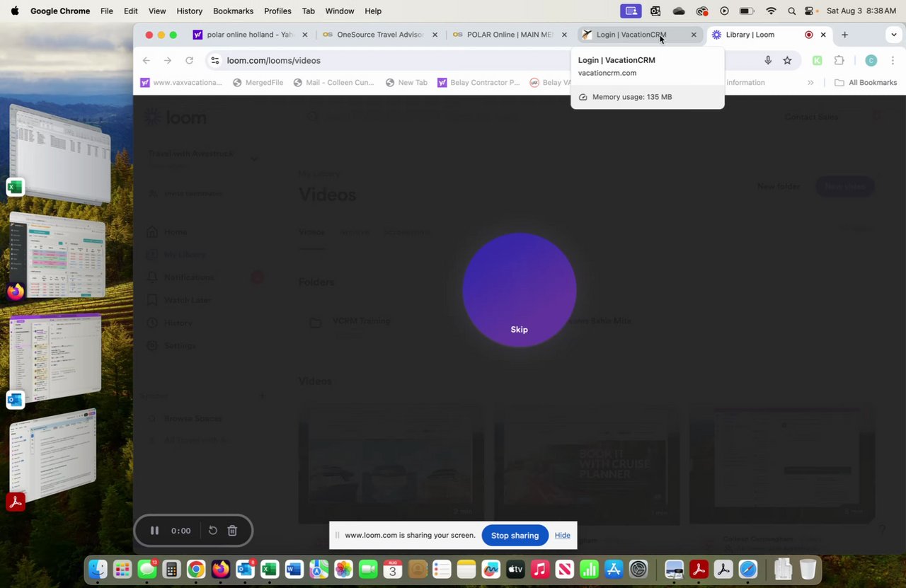Viewport: 906px width, 588px height.
Task: Select Firefox window in Stage Manager
Action: click(58, 256)
